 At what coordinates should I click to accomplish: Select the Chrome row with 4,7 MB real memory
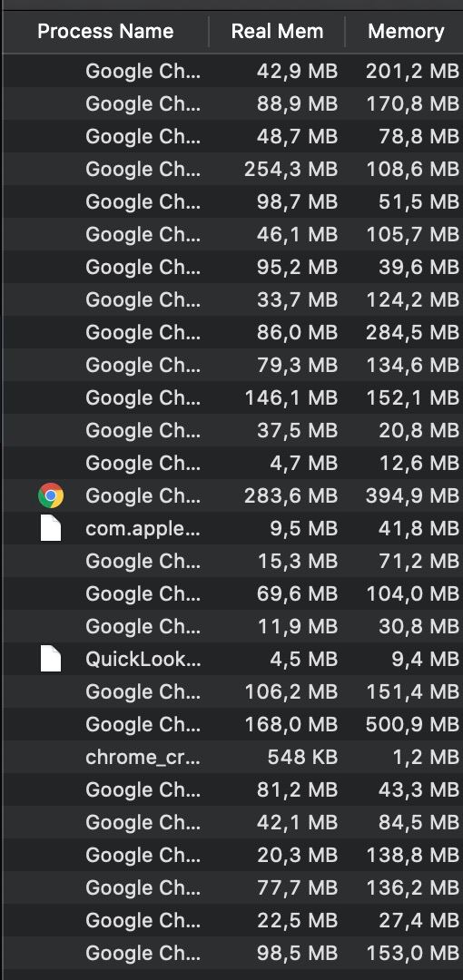point(232,463)
